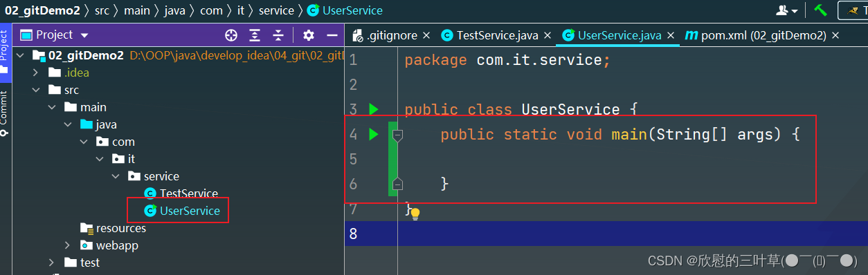Image resolution: width=868 pixels, height=275 pixels.
Task: Click the UserService class icon in project tree
Action: [150, 211]
